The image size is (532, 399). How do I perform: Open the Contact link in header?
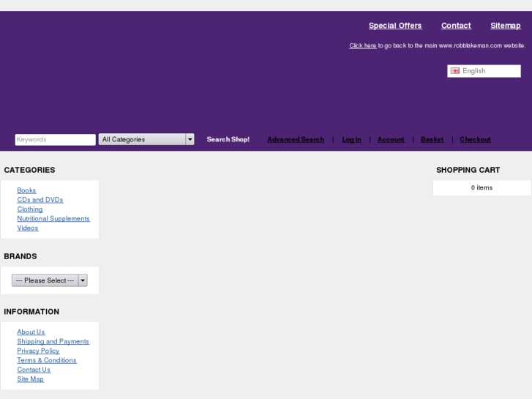[x=456, y=26]
